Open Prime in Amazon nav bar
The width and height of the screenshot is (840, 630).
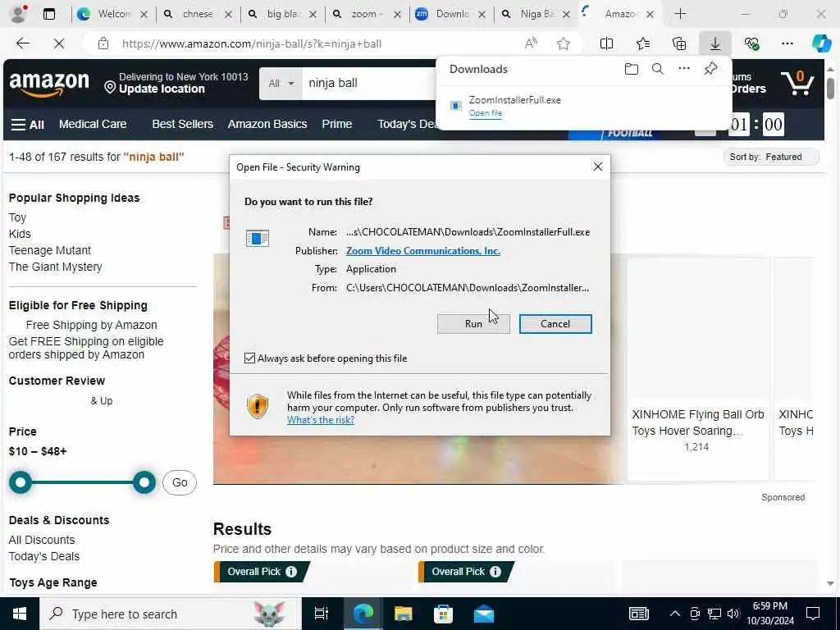[x=337, y=124]
